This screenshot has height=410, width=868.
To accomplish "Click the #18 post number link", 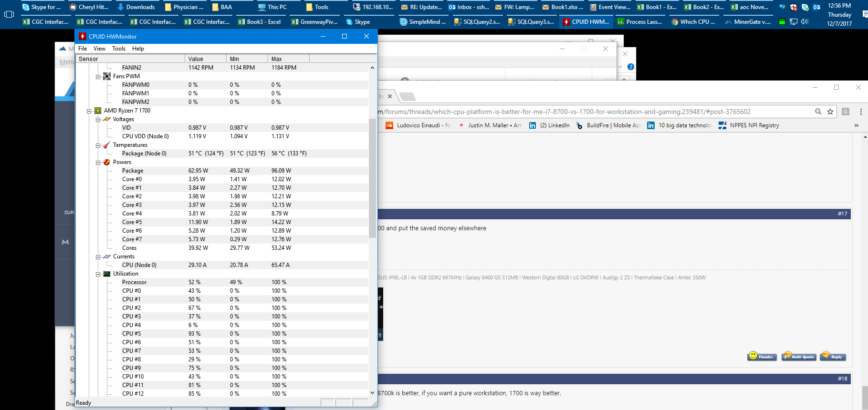I will tap(842, 379).
